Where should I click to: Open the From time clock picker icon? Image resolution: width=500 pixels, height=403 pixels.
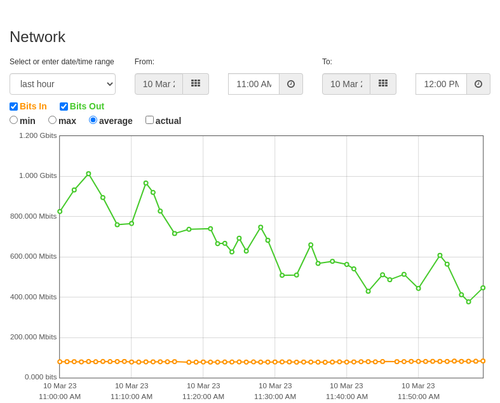point(291,84)
